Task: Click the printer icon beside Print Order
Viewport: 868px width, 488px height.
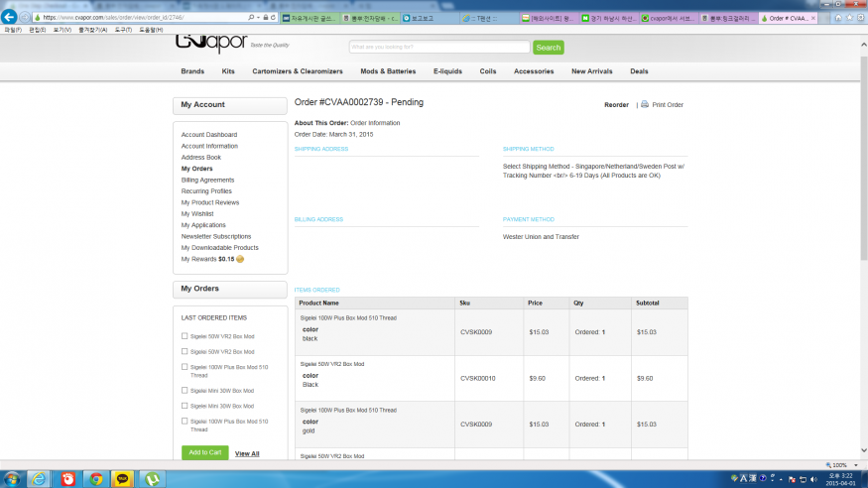Action: [644, 104]
